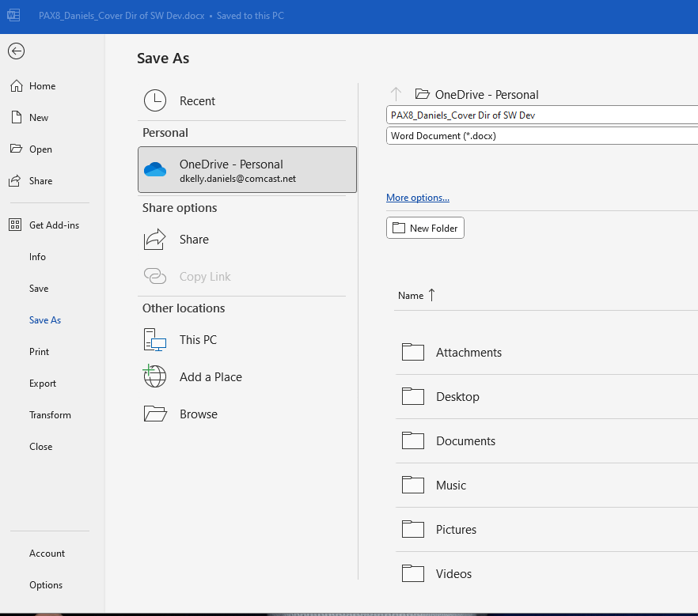Open the Attachments folder
The height and width of the screenshot is (616, 698).
pos(546,352)
